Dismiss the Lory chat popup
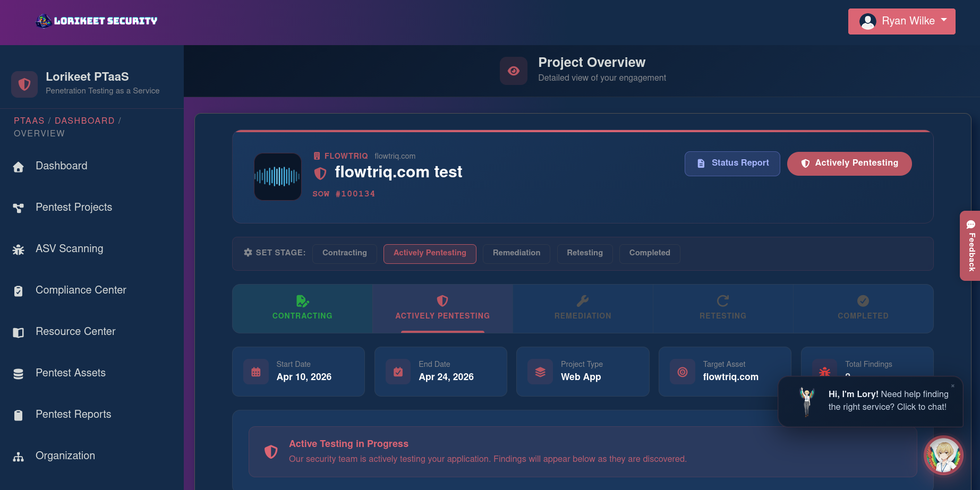 pos(953,386)
